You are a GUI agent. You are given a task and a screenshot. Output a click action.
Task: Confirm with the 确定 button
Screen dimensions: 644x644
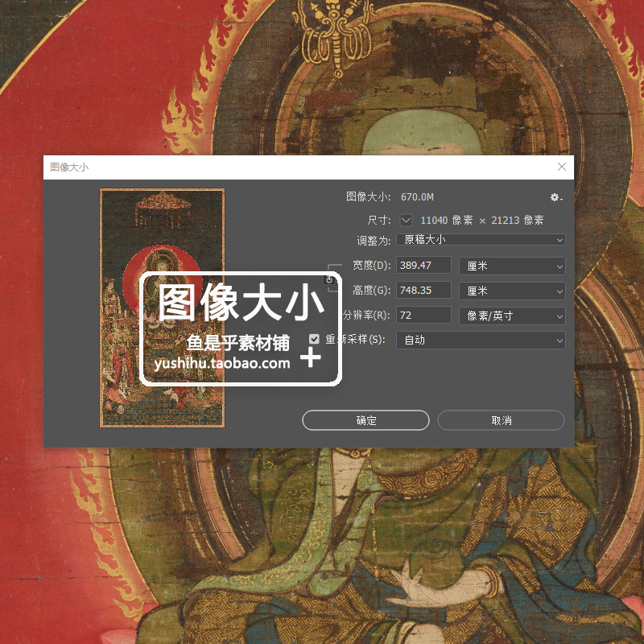tap(365, 420)
